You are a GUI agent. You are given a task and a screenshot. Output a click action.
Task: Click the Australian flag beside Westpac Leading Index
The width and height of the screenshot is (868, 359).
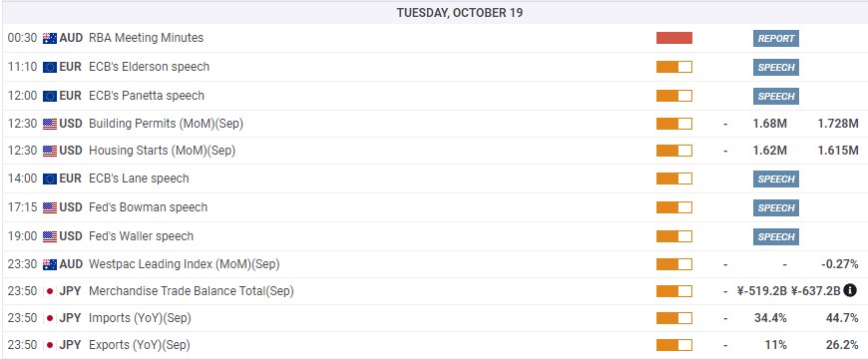(50, 265)
